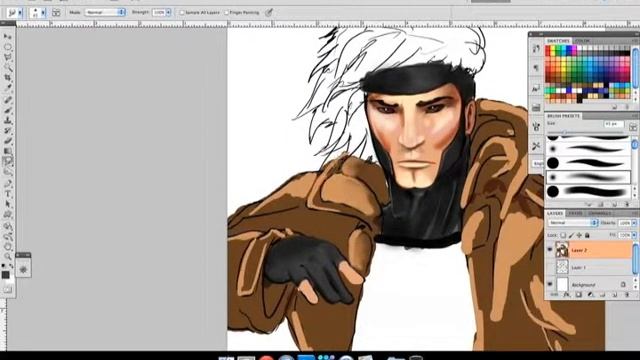Select the Eraser tool
640x360 pixels.
8,141
